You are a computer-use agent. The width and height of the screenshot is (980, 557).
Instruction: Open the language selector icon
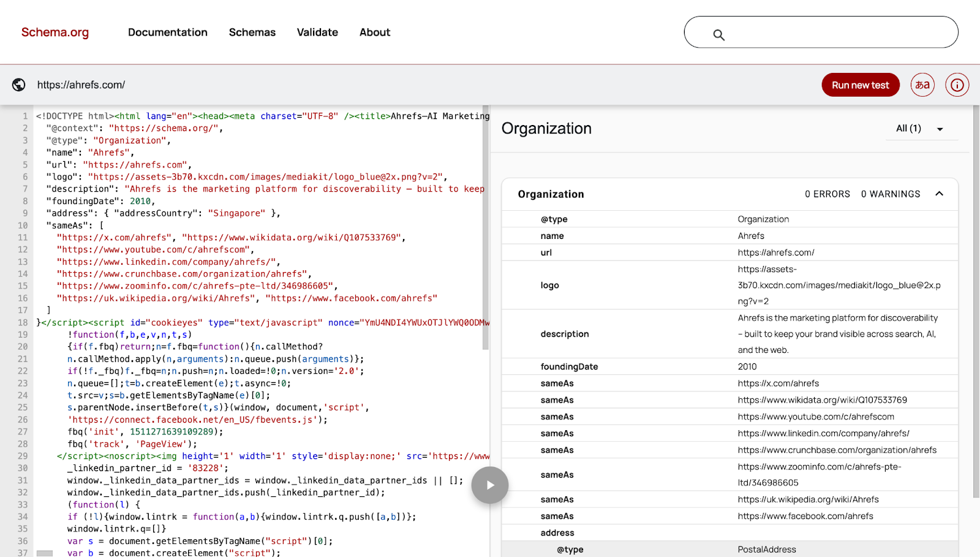922,85
